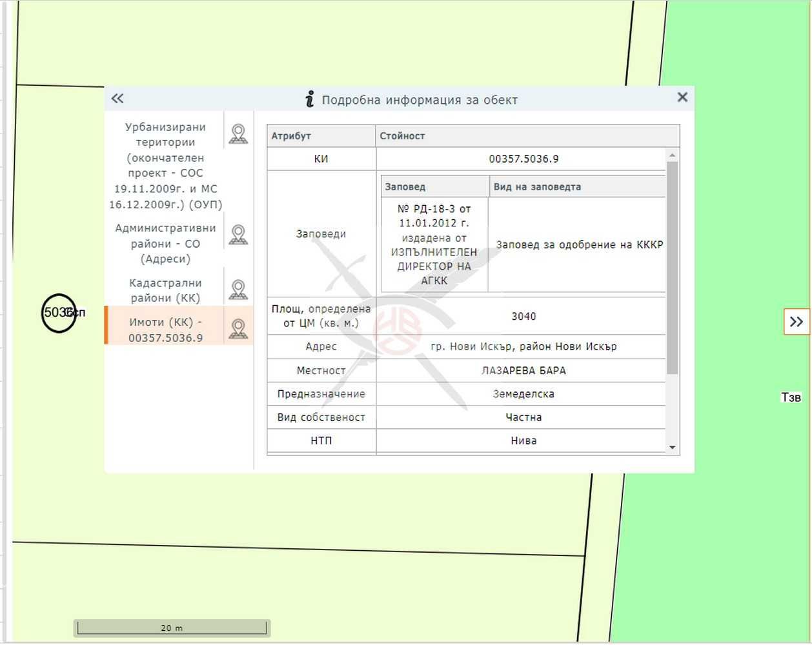
Task: Close the Подробна информация за обект dialog
Action: point(682,97)
